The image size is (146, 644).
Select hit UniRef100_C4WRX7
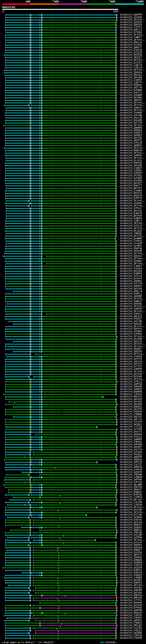point(131,37)
